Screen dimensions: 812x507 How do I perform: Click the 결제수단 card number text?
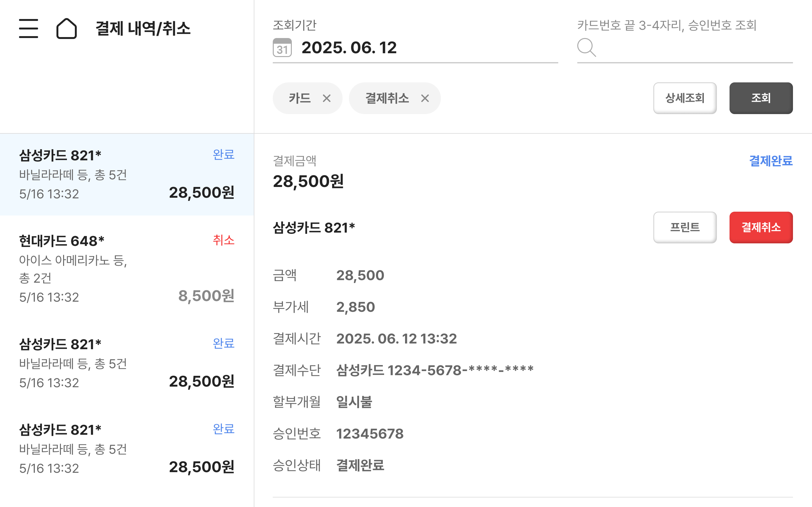tap(435, 370)
